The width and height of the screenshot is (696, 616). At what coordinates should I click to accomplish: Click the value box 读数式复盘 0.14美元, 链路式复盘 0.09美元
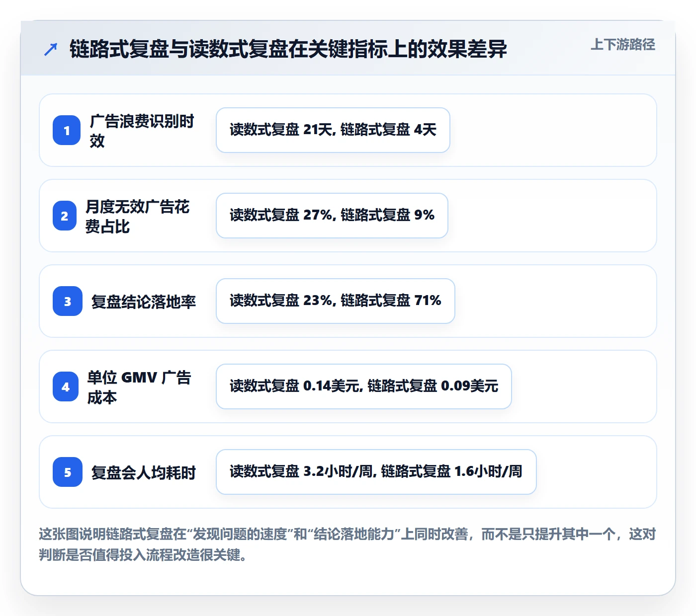point(364,386)
